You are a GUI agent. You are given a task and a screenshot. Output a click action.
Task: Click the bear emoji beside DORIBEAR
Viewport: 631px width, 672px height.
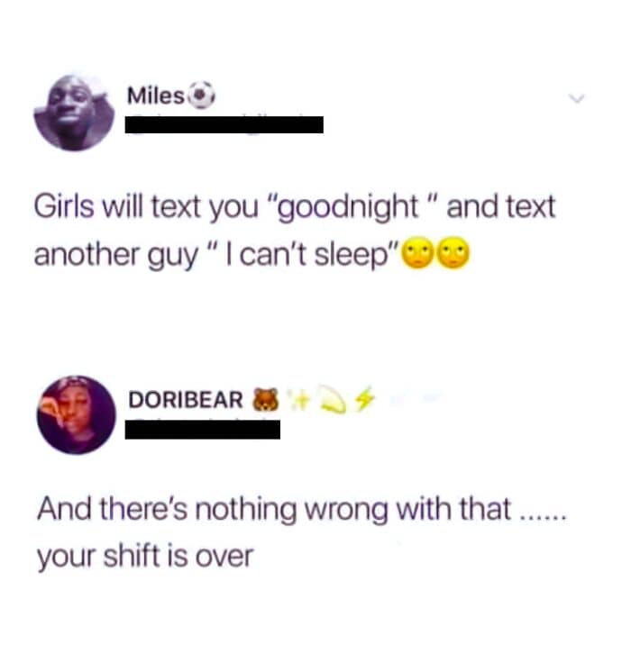point(266,399)
